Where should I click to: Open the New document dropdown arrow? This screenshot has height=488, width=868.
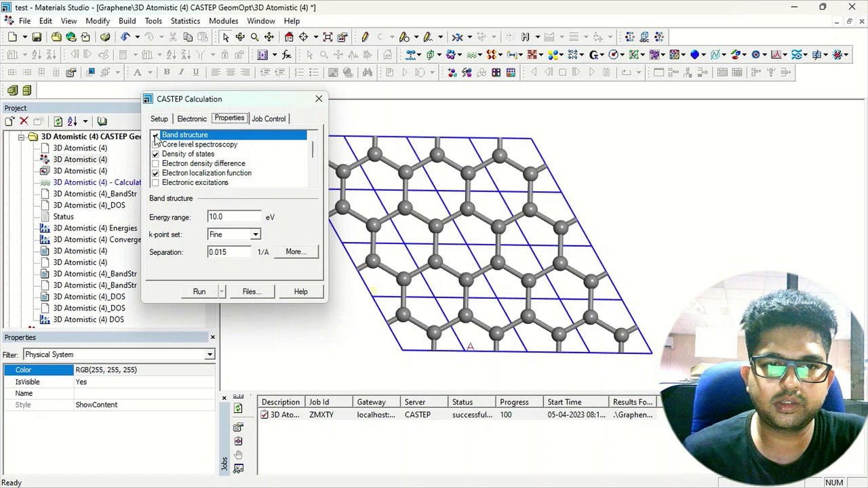click(24, 37)
